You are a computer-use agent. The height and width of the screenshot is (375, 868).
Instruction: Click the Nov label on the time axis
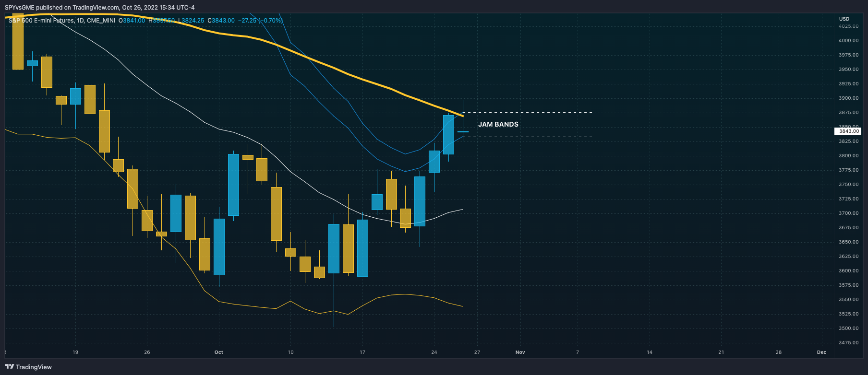[x=520, y=352]
